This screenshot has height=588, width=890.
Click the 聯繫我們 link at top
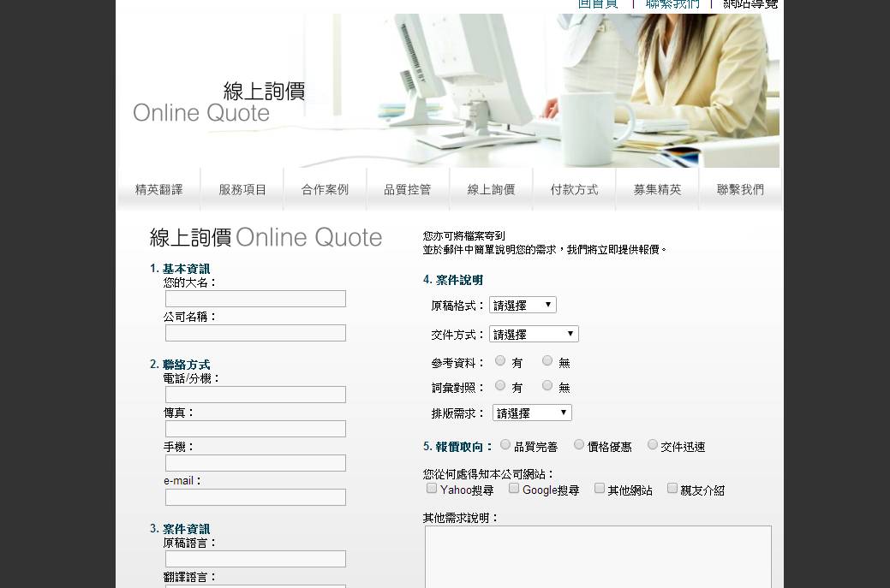click(x=672, y=4)
